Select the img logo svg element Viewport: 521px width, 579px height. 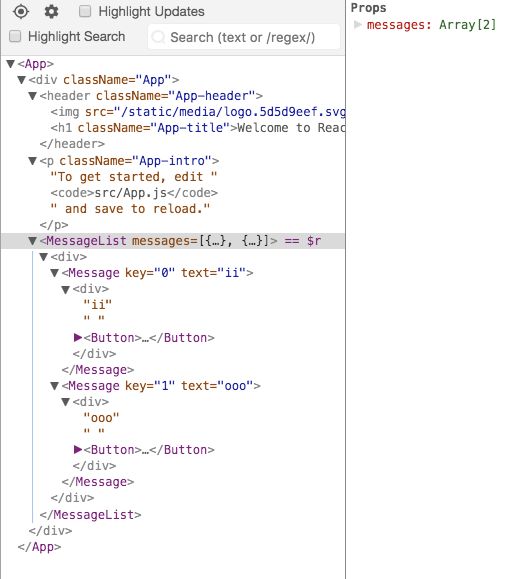click(x=198, y=112)
